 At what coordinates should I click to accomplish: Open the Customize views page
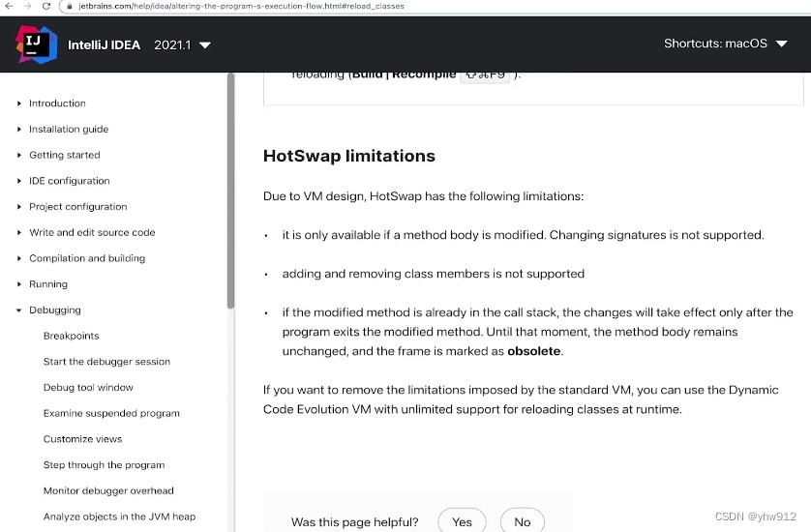pyautogui.click(x=82, y=439)
